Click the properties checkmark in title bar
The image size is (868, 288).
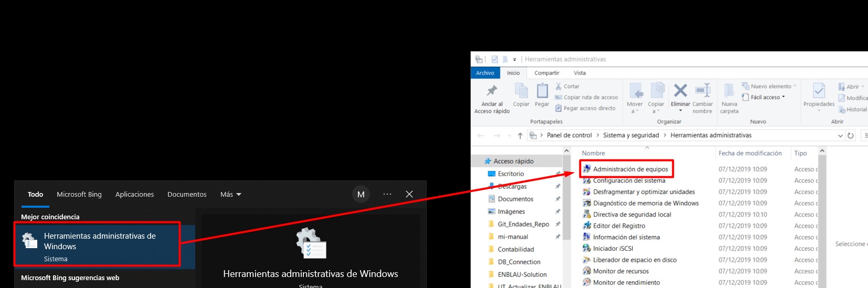[494, 59]
